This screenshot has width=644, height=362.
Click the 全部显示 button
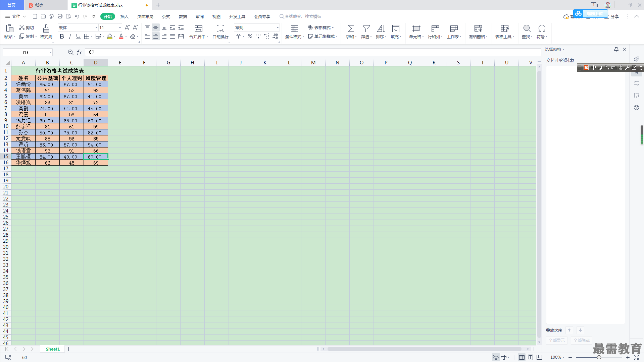pos(556,341)
